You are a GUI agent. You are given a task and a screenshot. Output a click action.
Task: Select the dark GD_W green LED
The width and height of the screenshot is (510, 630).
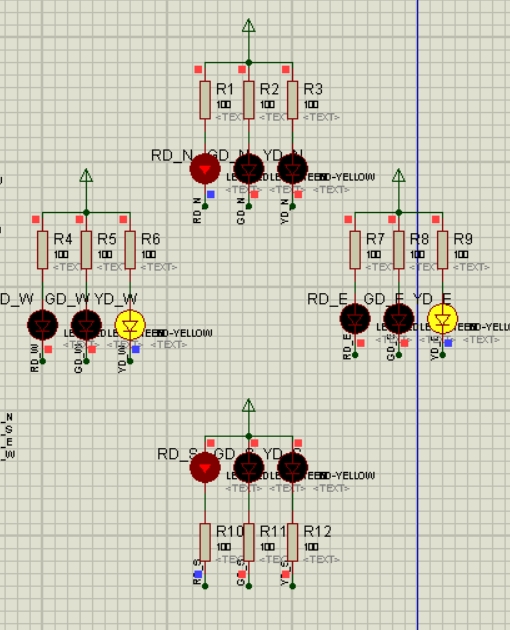tap(86, 325)
